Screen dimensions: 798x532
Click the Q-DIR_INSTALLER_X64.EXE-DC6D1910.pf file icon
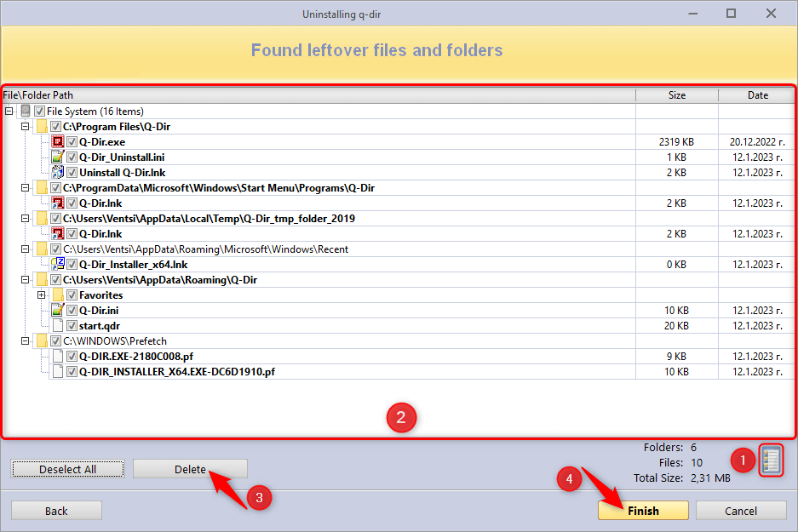point(58,372)
